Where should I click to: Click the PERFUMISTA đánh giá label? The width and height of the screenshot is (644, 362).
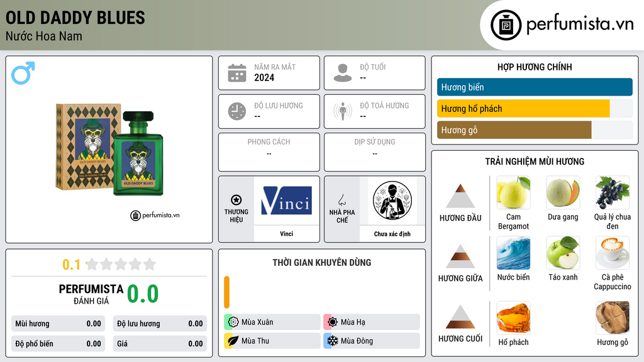[x=91, y=294]
